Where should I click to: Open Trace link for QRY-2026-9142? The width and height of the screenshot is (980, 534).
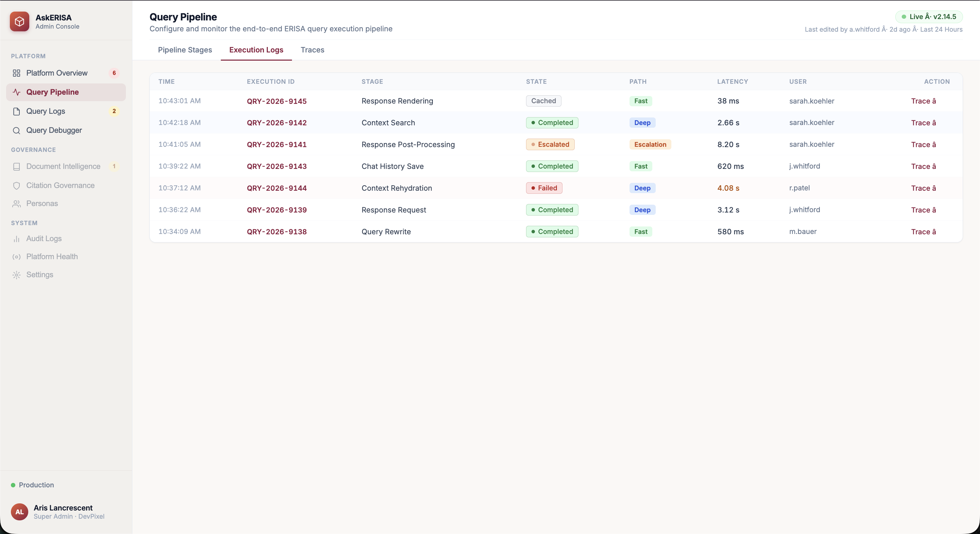[x=923, y=123]
